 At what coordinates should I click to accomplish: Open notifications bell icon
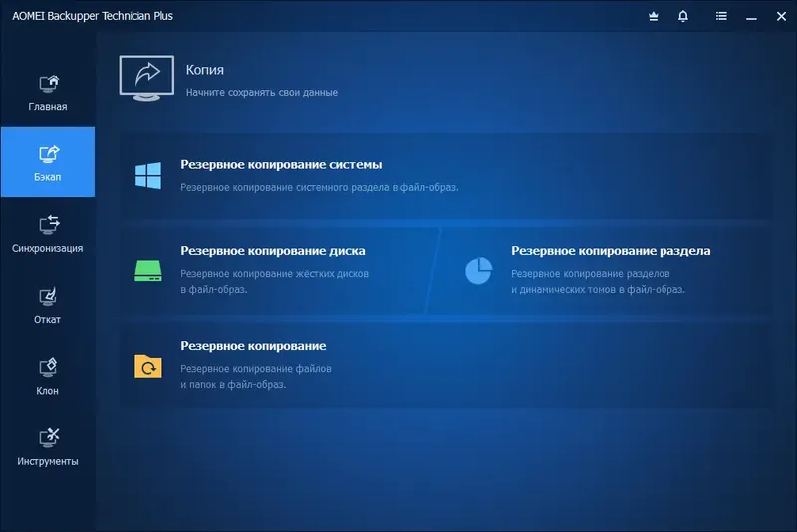[x=683, y=16]
